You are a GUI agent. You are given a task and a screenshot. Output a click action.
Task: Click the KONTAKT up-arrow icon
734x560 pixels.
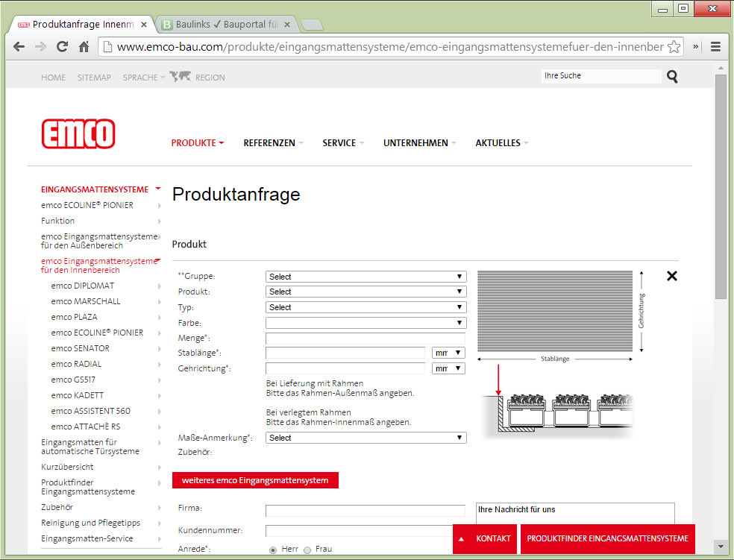click(x=461, y=539)
